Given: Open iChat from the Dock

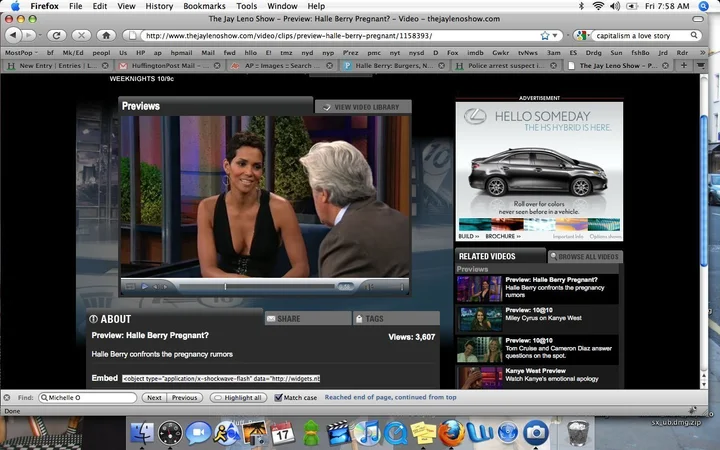Looking at the screenshot, I should point(198,433).
